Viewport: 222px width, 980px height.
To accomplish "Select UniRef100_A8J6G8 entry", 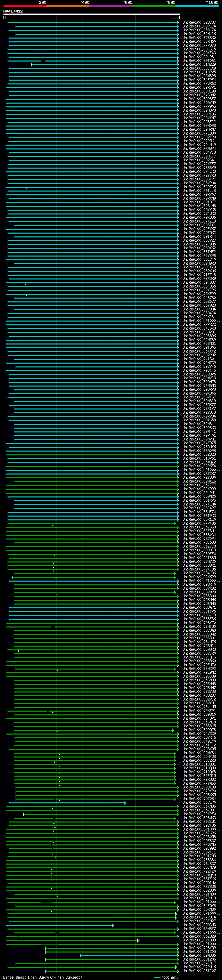I will [199, 543].
